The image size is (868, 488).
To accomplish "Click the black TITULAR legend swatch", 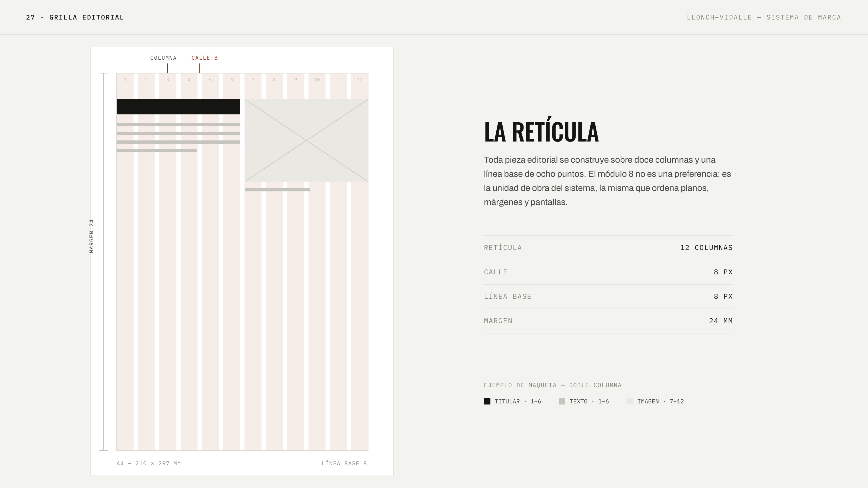I will coord(487,401).
